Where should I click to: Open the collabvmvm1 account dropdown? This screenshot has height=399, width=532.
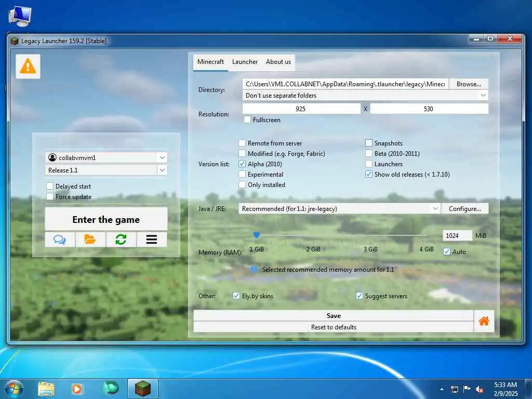tap(162, 157)
